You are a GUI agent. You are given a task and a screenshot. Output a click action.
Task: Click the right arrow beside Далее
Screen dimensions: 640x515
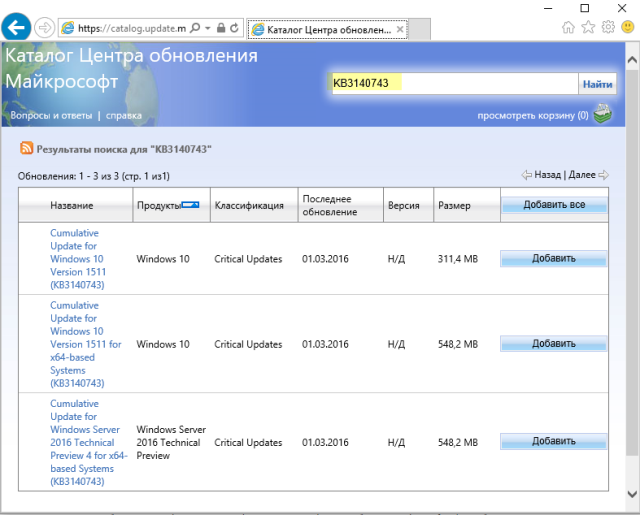(x=603, y=175)
